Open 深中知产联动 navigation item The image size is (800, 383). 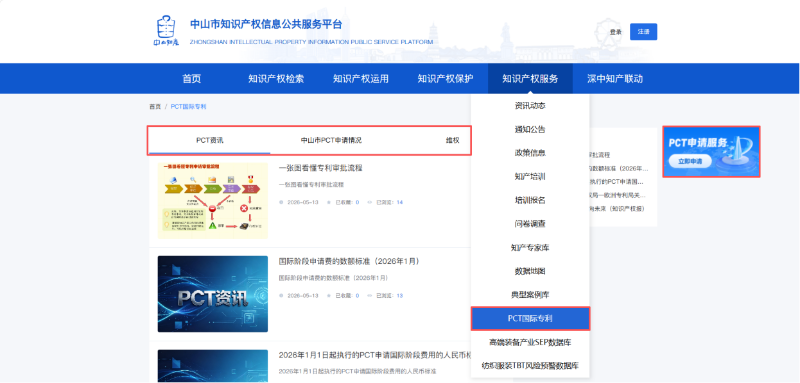click(615, 79)
